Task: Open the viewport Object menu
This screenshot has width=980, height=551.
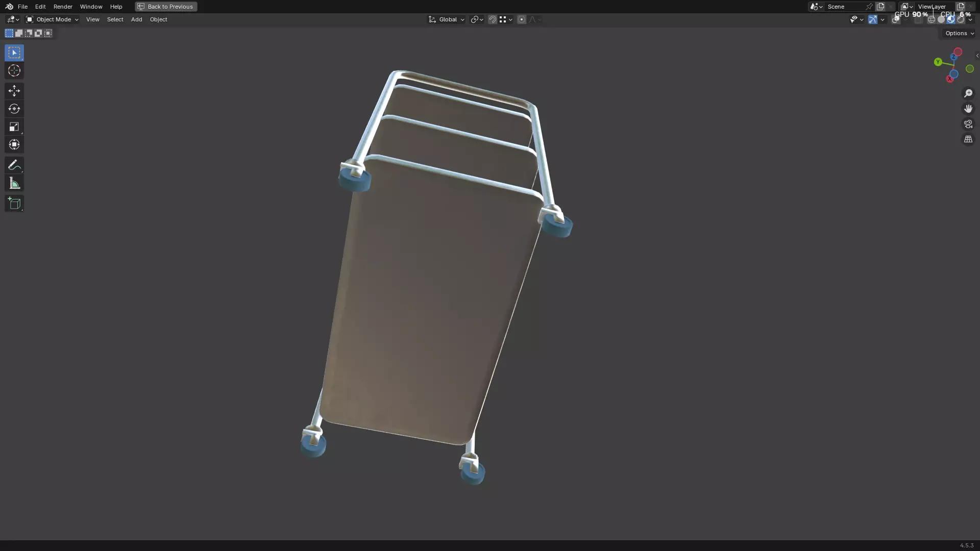Action: tap(158, 19)
